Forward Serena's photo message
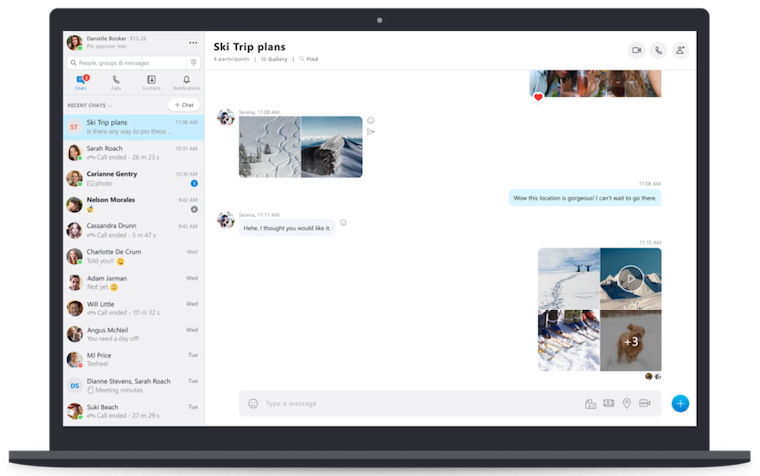 pos(371,132)
